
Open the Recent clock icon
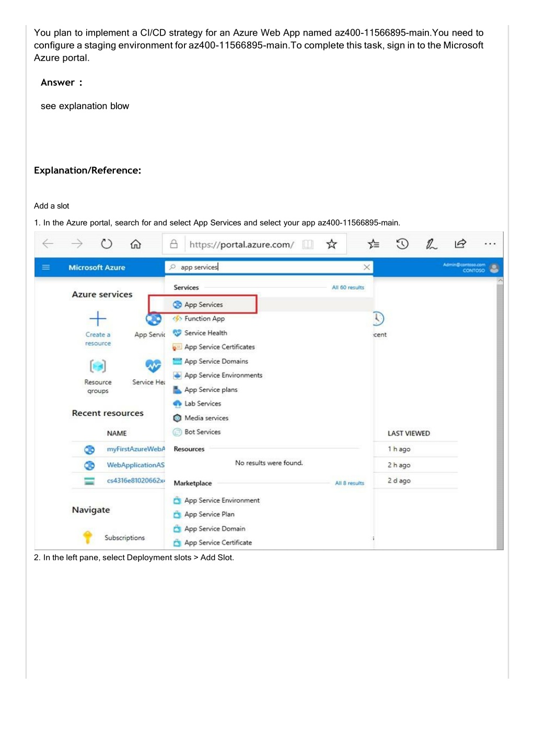click(x=378, y=318)
